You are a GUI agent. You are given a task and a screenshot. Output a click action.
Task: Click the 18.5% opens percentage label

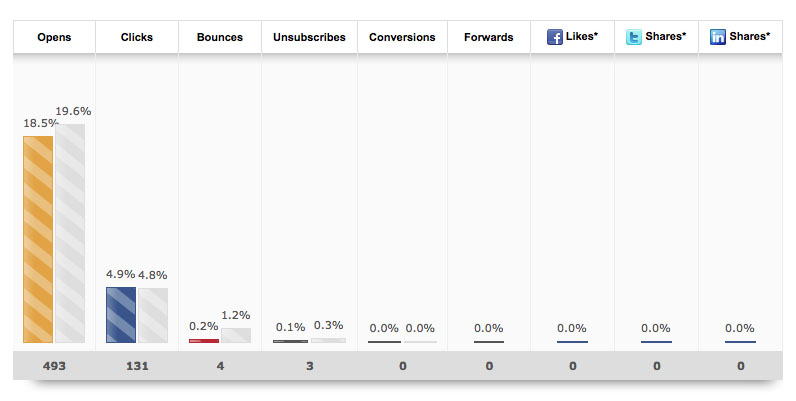pos(40,121)
